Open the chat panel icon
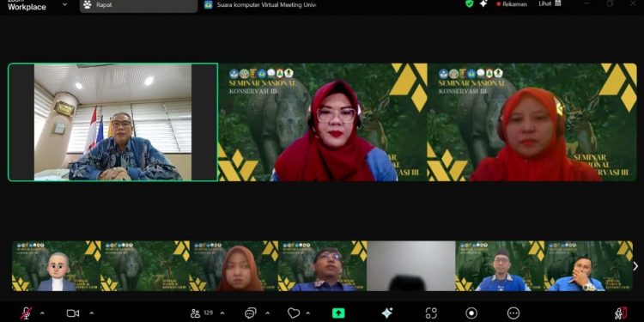 (x=250, y=313)
